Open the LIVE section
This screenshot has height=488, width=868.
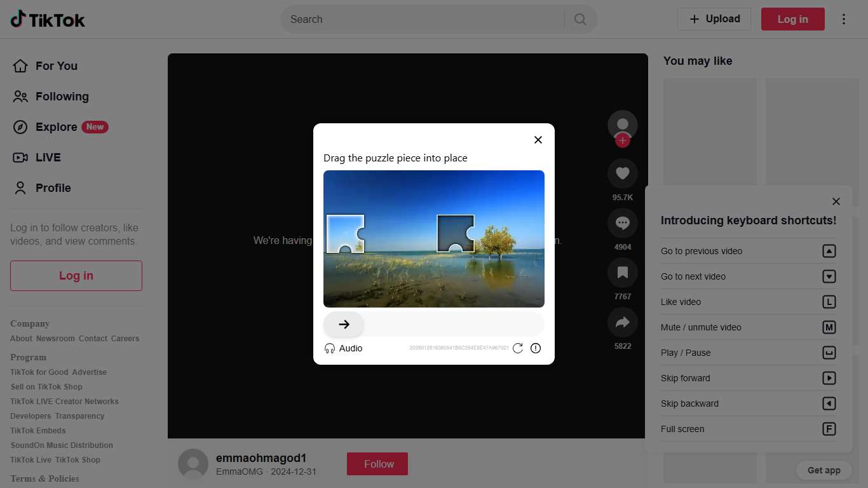point(48,158)
